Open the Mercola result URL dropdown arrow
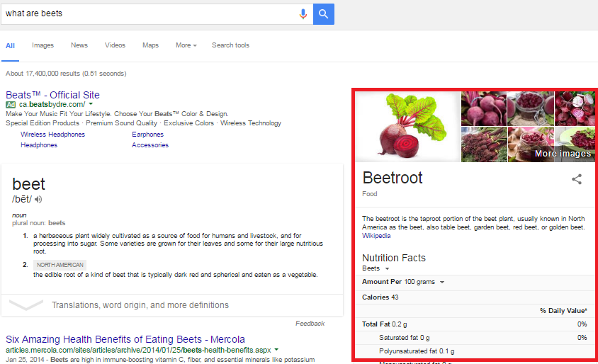 [276, 350]
